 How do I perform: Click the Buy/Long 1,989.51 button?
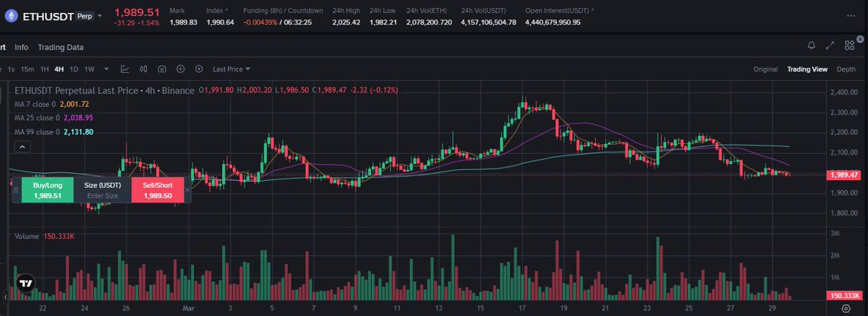pyautogui.click(x=49, y=190)
